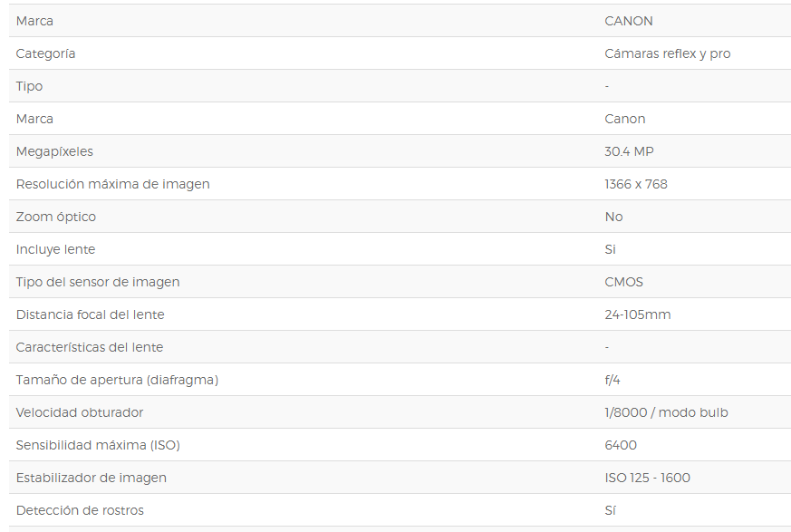Screen dimensions: 791x532
Task: Click the Detección de rostros label
Action: [80, 510]
